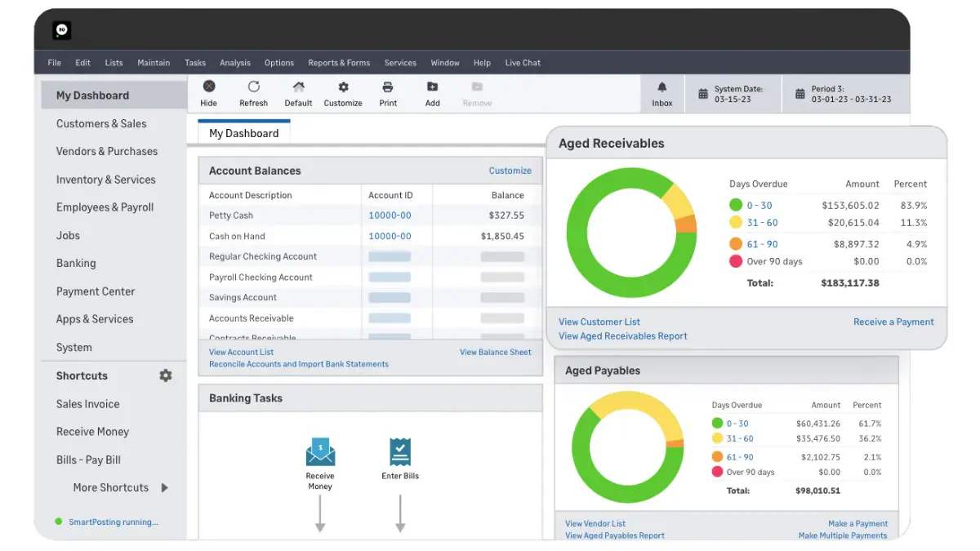Open Employees & Payroll section
The image size is (980, 551).
click(105, 207)
